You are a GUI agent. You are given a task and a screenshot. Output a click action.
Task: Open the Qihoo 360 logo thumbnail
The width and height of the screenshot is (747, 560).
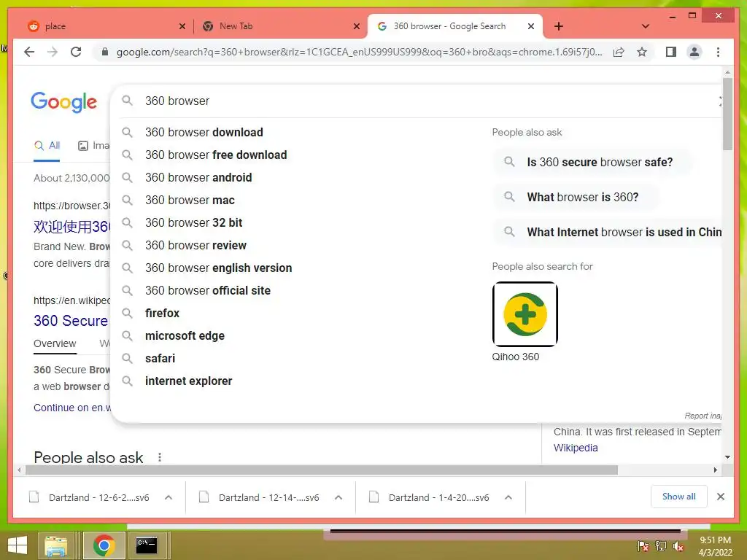(x=525, y=314)
